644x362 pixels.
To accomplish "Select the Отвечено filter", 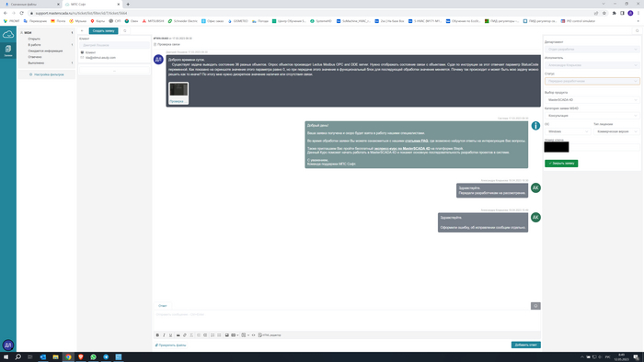I will [x=35, y=57].
